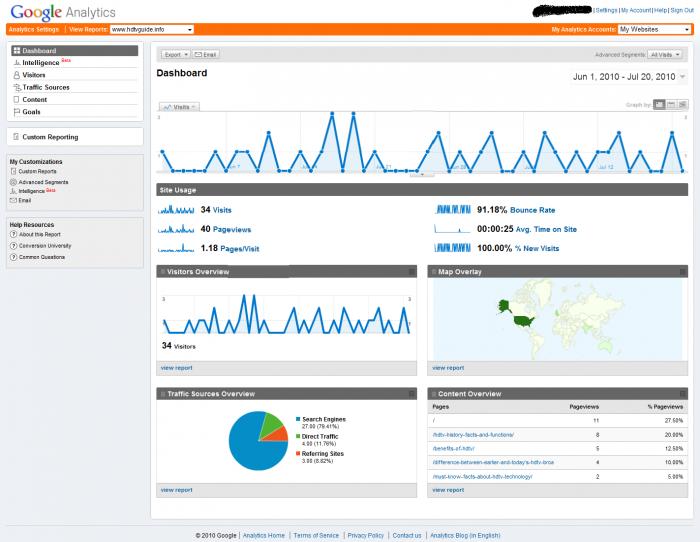The width and height of the screenshot is (700, 542).
Task: Click Help link at top right
Action: [x=661, y=10]
